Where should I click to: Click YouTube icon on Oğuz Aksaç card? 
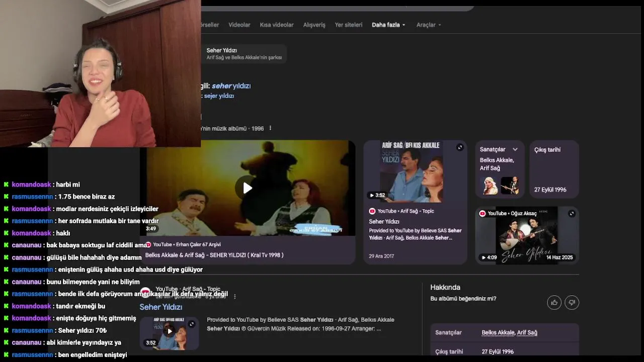[482, 213]
